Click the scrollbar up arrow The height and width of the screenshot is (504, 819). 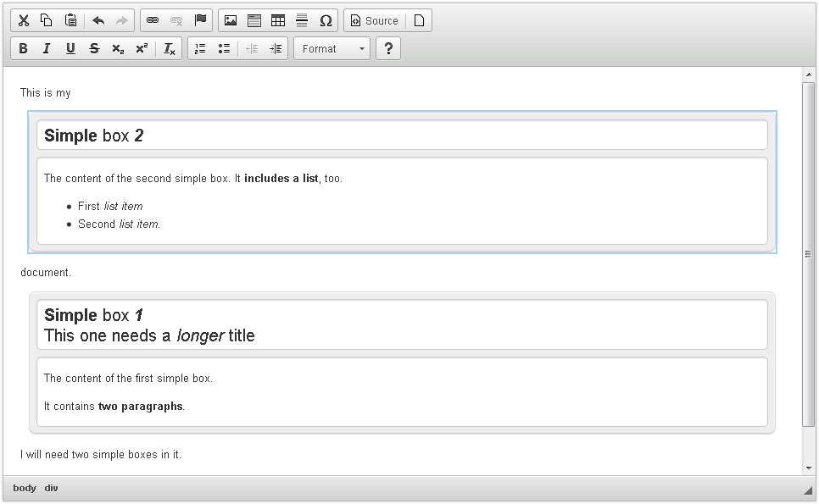(809, 75)
